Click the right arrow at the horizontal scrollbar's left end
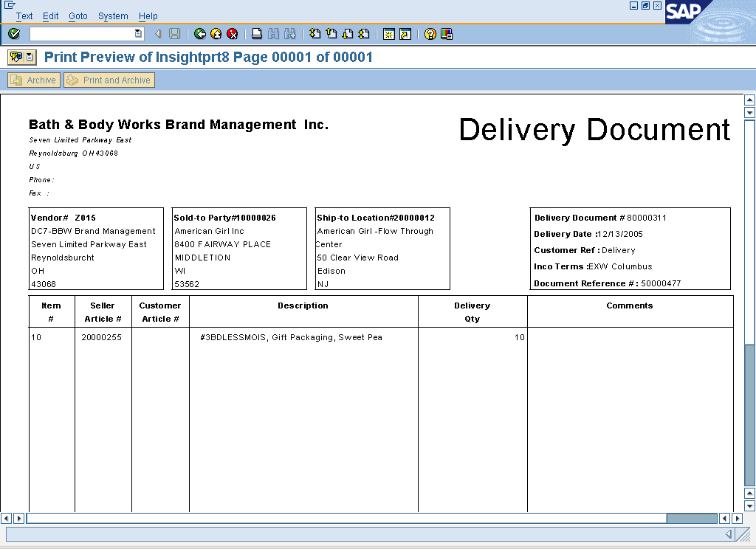 (x=18, y=518)
